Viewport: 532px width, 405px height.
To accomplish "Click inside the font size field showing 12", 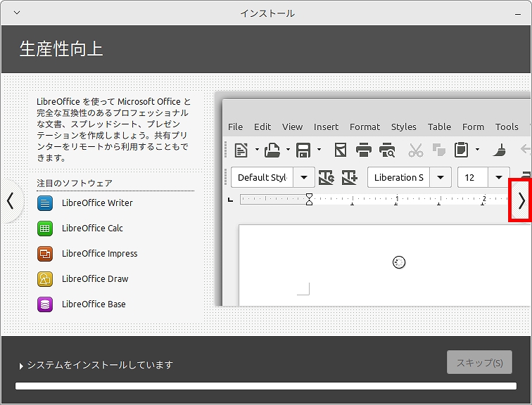I will point(473,177).
